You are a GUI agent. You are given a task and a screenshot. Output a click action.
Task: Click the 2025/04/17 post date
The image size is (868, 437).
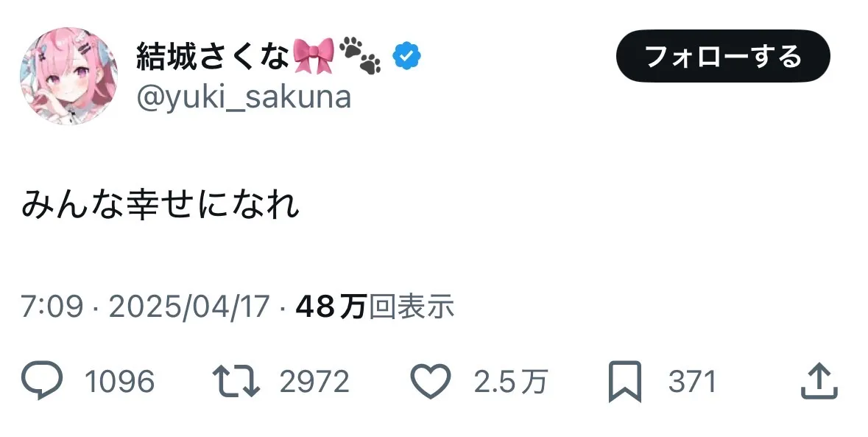[188, 307]
